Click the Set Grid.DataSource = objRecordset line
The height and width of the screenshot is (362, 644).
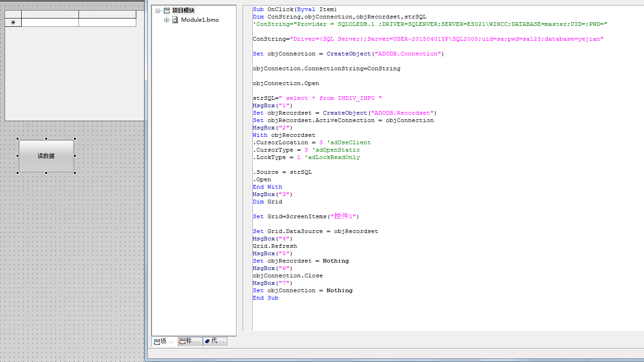click(x=316, y=231)
